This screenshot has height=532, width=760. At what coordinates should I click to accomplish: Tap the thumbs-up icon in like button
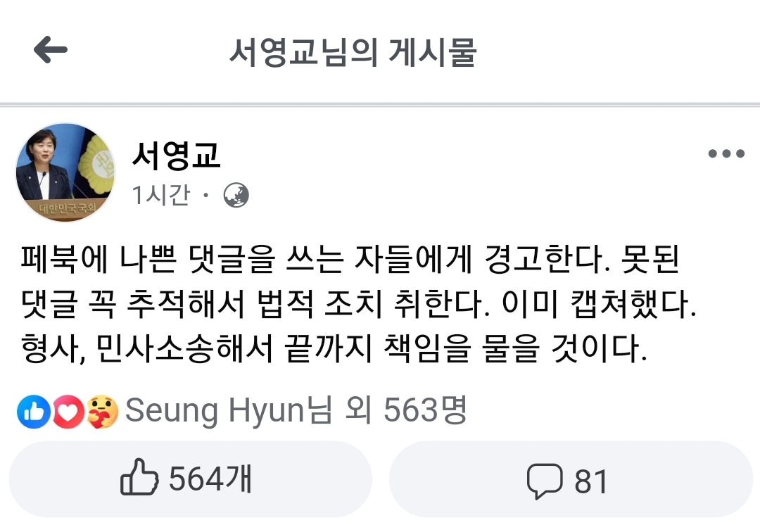(x=139, y=477)
